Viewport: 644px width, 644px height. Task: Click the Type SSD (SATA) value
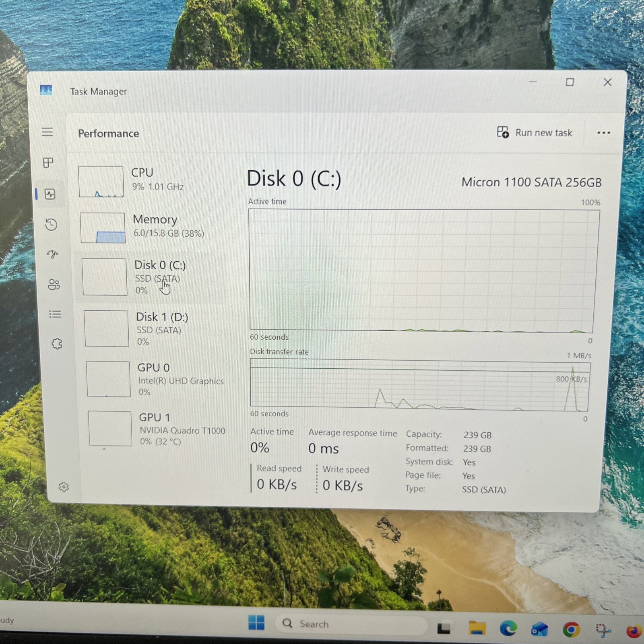click(484, 490)
